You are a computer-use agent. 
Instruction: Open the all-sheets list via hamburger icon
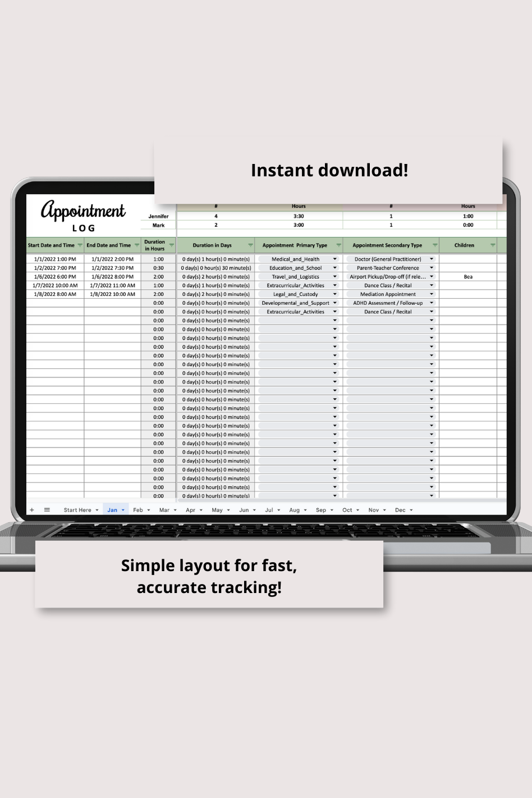[x=47, y=509]
